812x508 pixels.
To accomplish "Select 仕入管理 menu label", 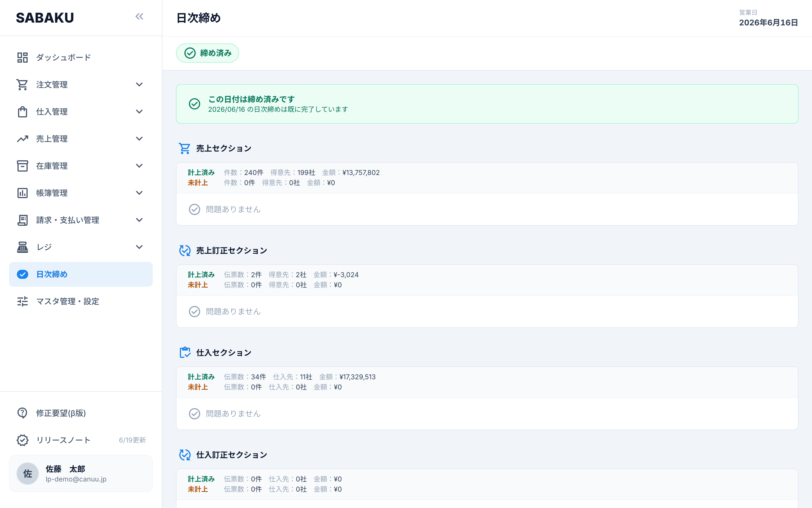I will click(x=52, y=112).
